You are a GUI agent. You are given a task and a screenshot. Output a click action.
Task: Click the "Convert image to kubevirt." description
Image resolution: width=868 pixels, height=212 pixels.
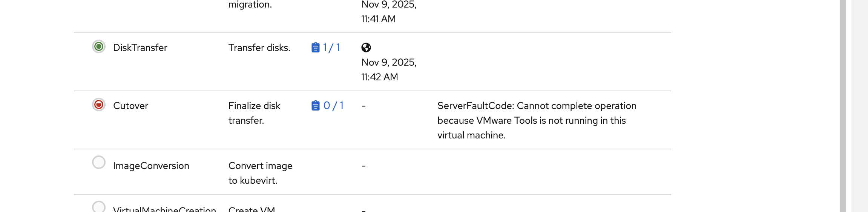tap(260, 173)
